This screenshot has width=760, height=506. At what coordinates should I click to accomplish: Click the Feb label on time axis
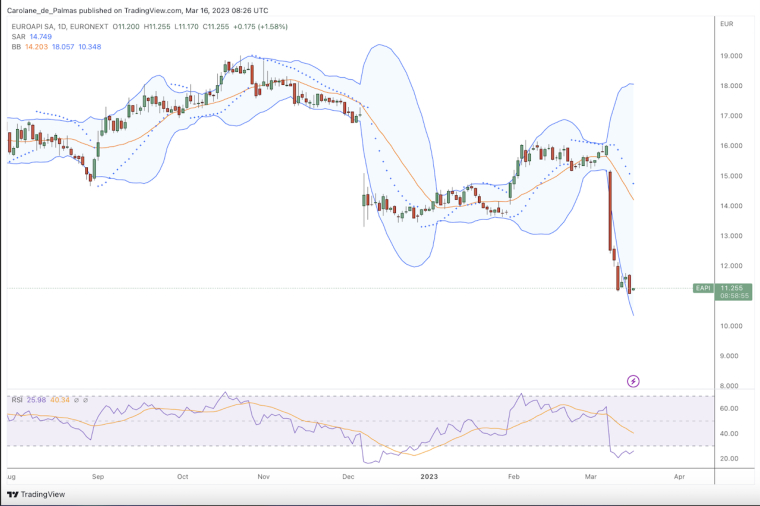click(514, 477)
